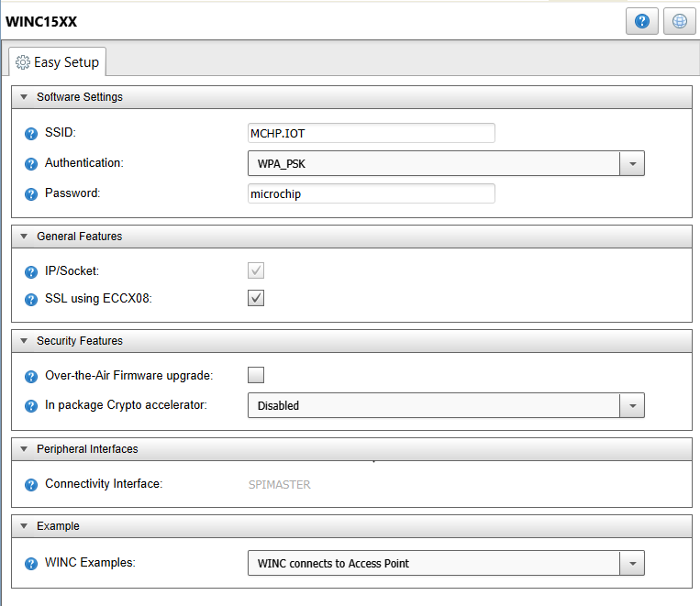Show help for the IP/Socket option

pos(31,271)
